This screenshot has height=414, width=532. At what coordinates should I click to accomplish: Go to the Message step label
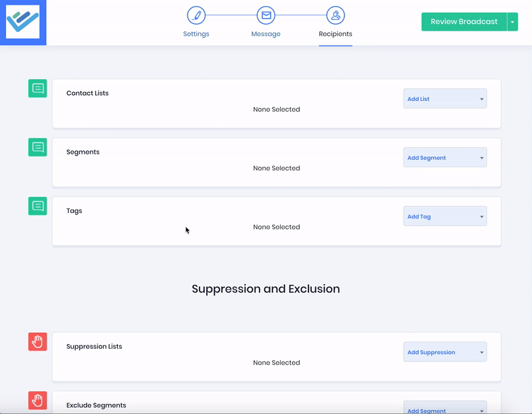[x=266, y=34]
